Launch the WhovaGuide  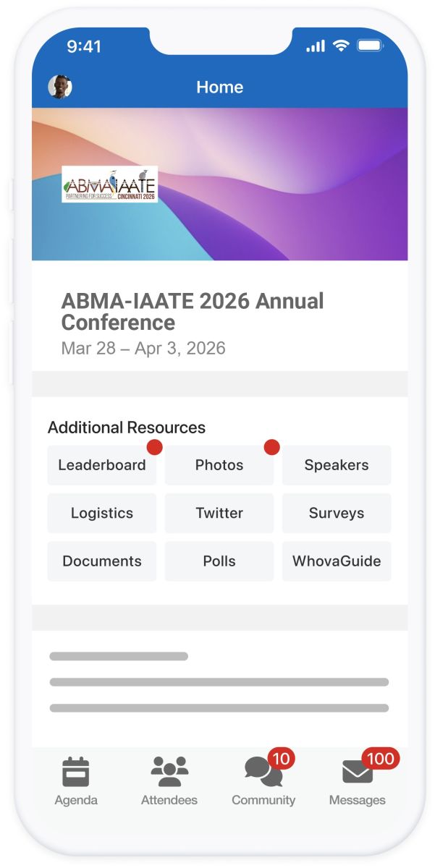pyautogui.click(x=337, y=561)
